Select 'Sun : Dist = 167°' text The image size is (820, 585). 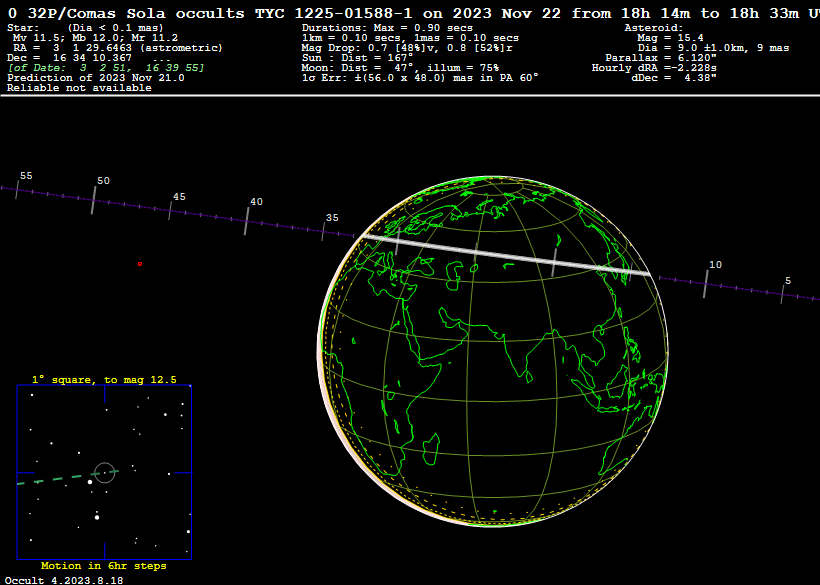357,58
